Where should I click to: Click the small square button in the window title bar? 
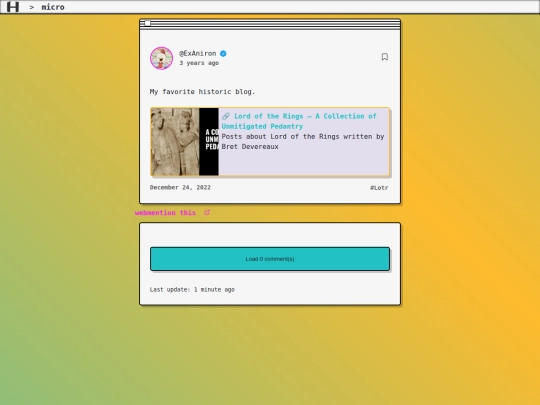click(147, 23)
